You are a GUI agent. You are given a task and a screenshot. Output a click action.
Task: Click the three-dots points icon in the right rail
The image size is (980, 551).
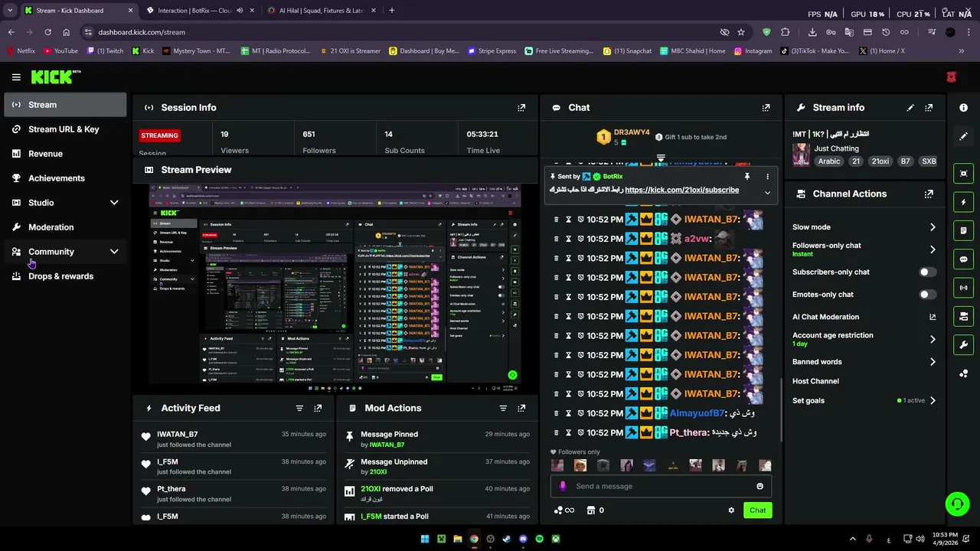[964, 373]
